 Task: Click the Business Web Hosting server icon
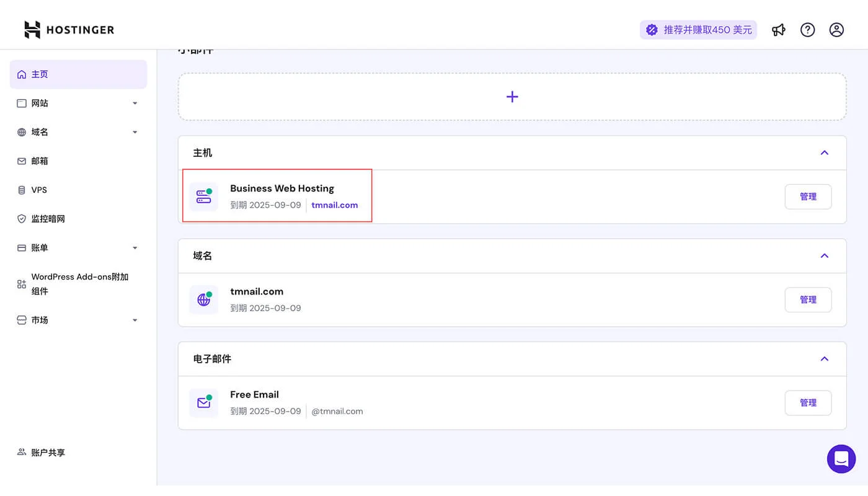(204, 197)
